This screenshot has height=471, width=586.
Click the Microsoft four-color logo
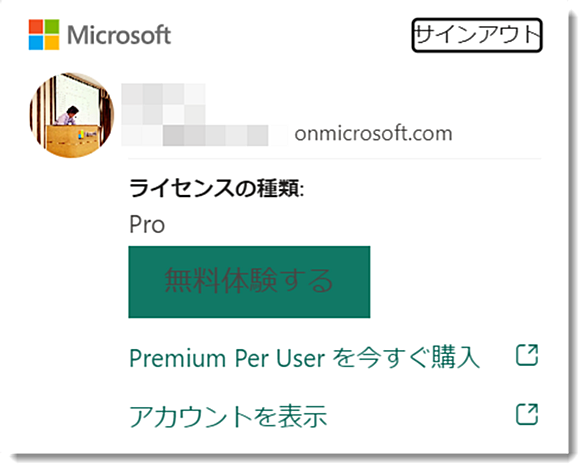pos(44,35)
